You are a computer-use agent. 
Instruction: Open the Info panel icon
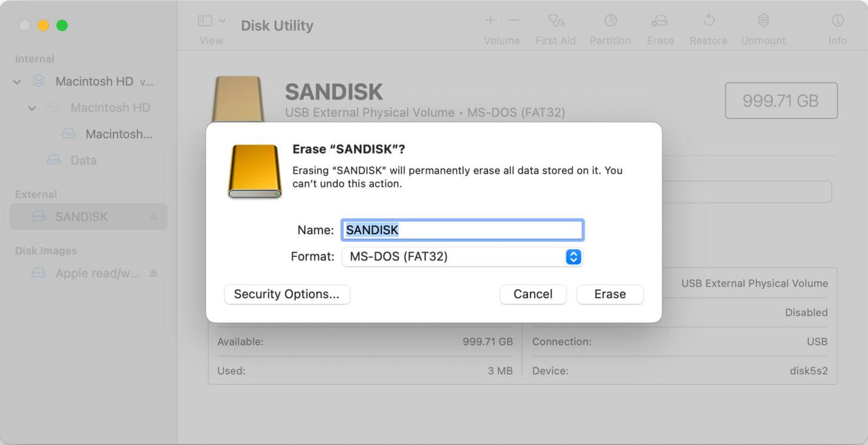point(837,27)
